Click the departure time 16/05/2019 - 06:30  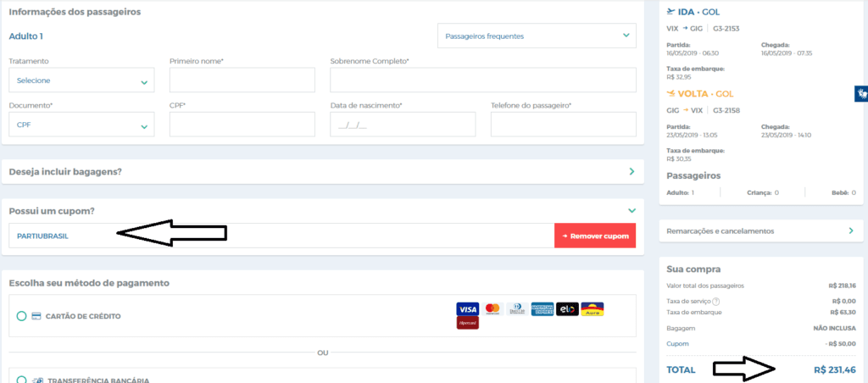click(693, 53)
